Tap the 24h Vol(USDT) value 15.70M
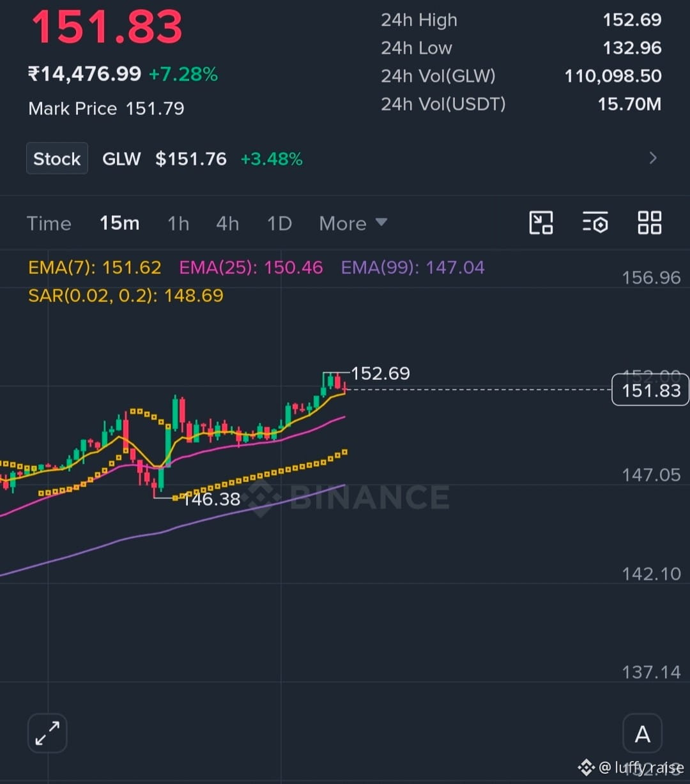 (629, 104)
